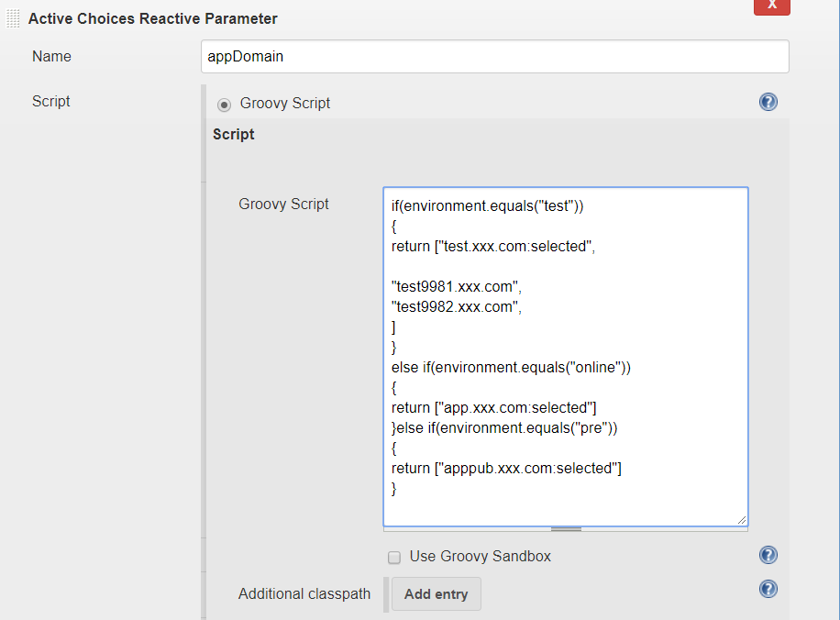The height and width of the screenshot is (620, 840).
Task: Click the "test9982.xxx.com" line in the script
Action: [x=457, y=307]
